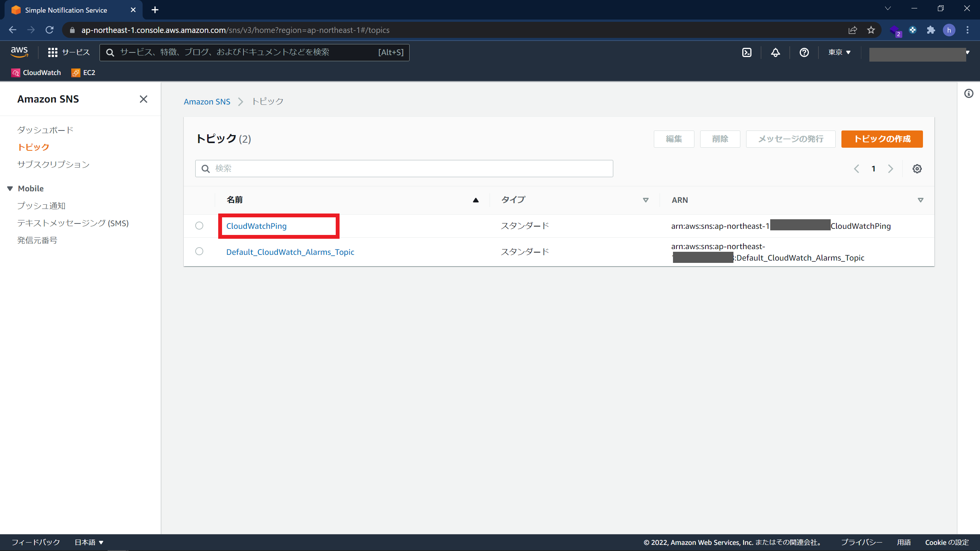The image size is (980, 551).
Task: Go to next page of topics
Action: click(x=890, y=169)
